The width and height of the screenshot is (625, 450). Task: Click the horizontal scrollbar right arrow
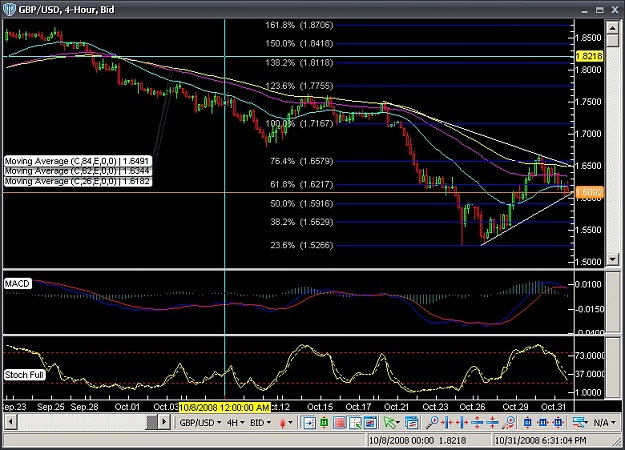pyautogui.click(x=164, y=422)
